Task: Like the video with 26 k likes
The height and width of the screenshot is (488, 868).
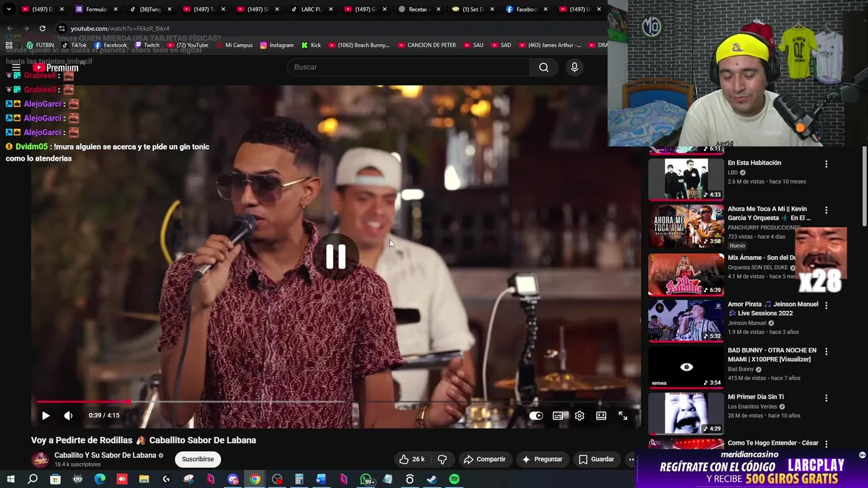Action: coord(412,459)
